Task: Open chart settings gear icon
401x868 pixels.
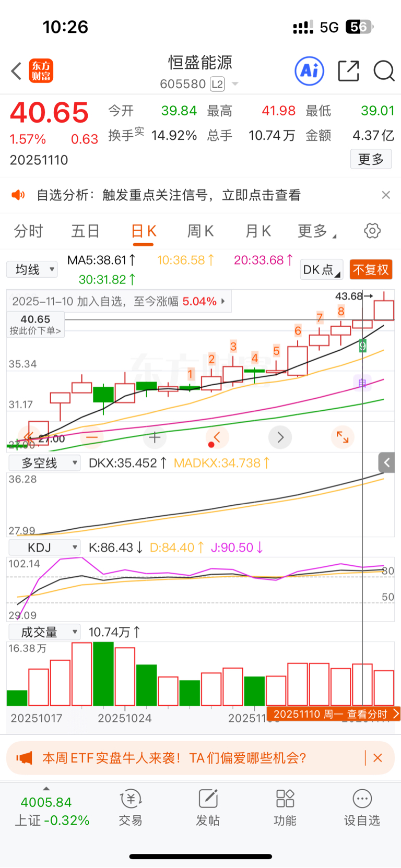Action: click(372, 231)
